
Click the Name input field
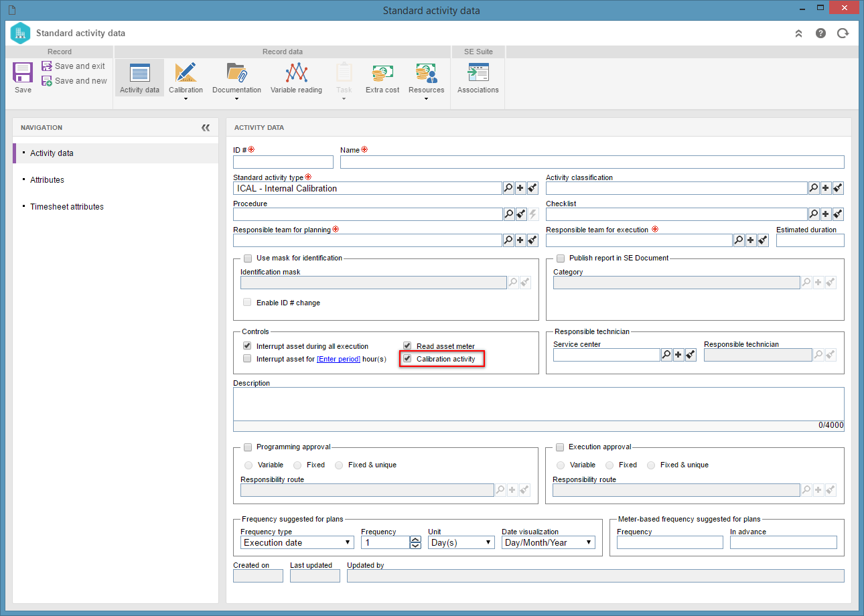coord(592,162)
